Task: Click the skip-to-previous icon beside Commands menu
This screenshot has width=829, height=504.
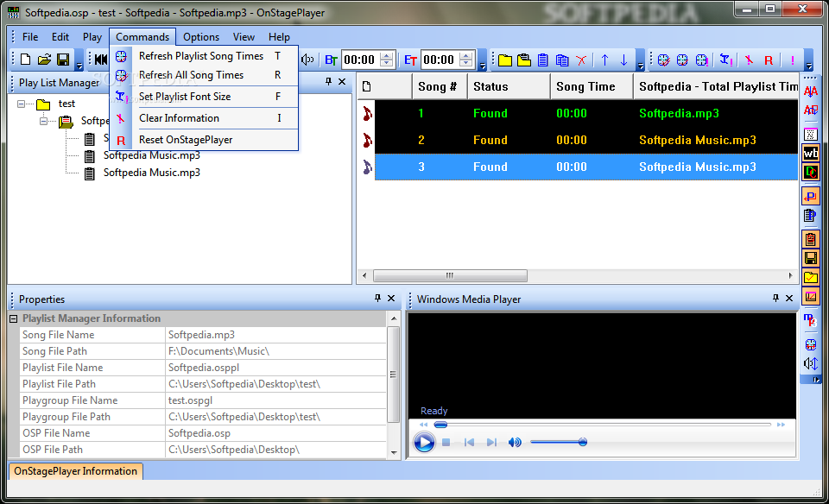Action: pyautogui.click(x=100, y=60)
